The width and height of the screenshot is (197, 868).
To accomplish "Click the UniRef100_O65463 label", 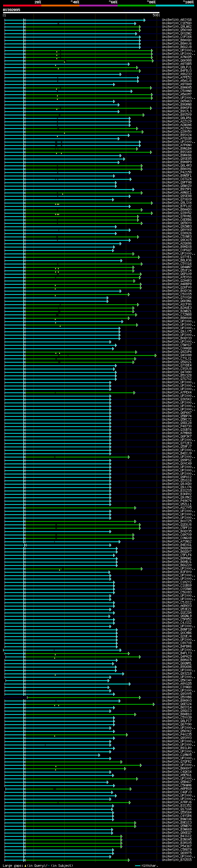I will pyautogui.click(x=177, y=101).
